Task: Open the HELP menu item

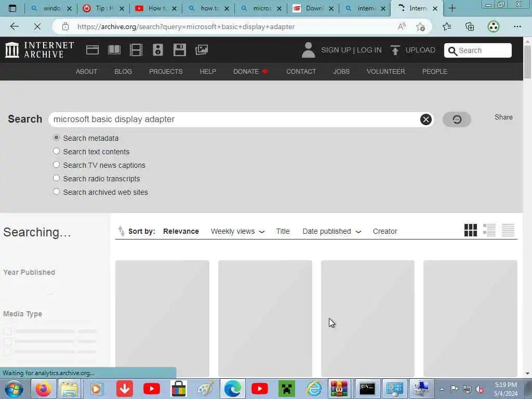Action: pos(208,72)
